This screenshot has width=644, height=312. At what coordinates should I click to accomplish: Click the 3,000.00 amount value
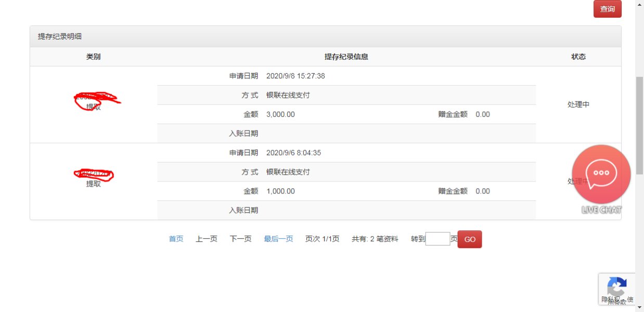tap(280, 114)
